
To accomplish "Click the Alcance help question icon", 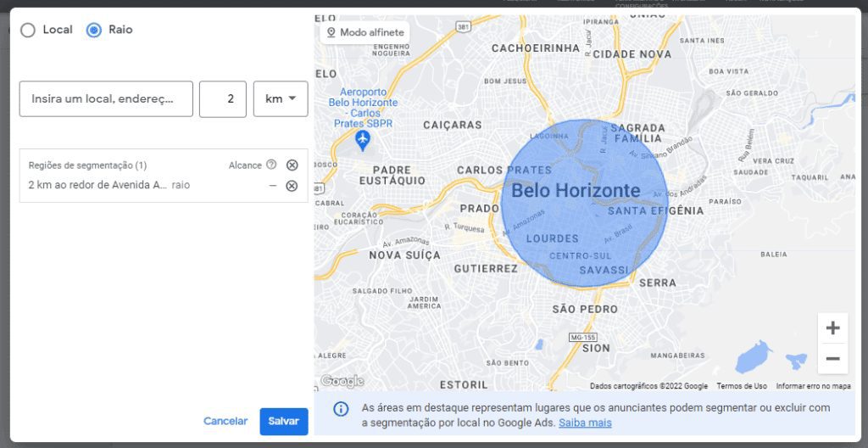I will coord(271,165).
